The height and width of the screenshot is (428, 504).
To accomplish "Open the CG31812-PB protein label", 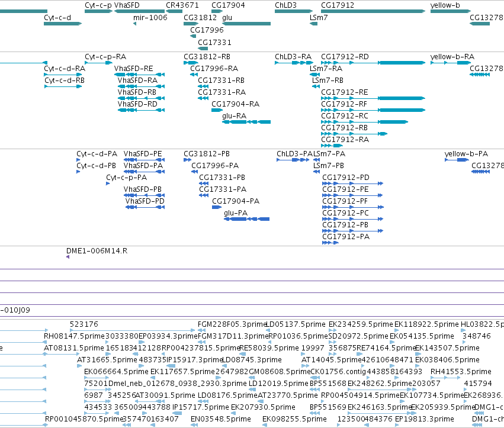I will (x=207, y=154).
